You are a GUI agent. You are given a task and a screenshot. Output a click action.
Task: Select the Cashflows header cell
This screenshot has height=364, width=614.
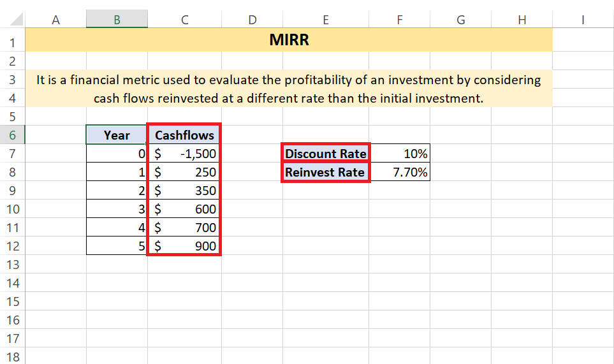click(184, 135)
